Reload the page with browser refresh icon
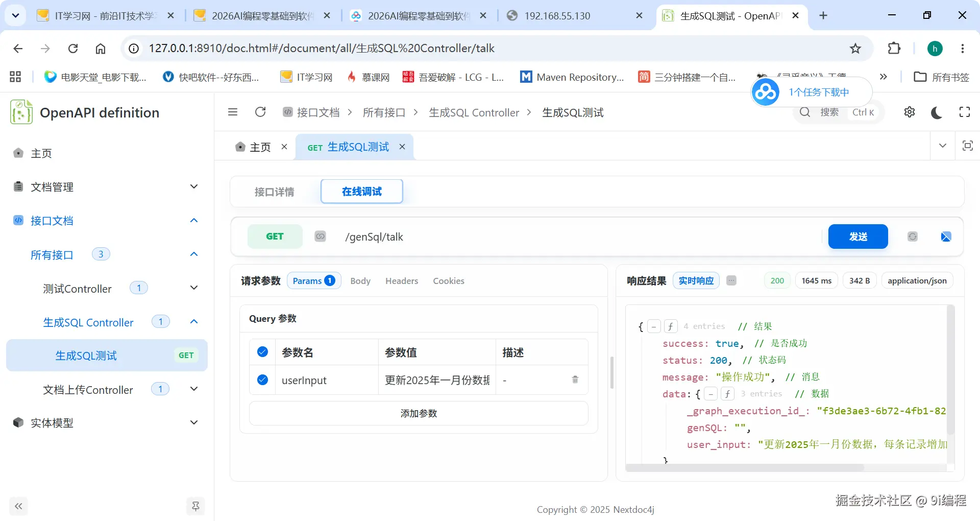The width and height of the screenshot is (980, 521). point(73,49)
